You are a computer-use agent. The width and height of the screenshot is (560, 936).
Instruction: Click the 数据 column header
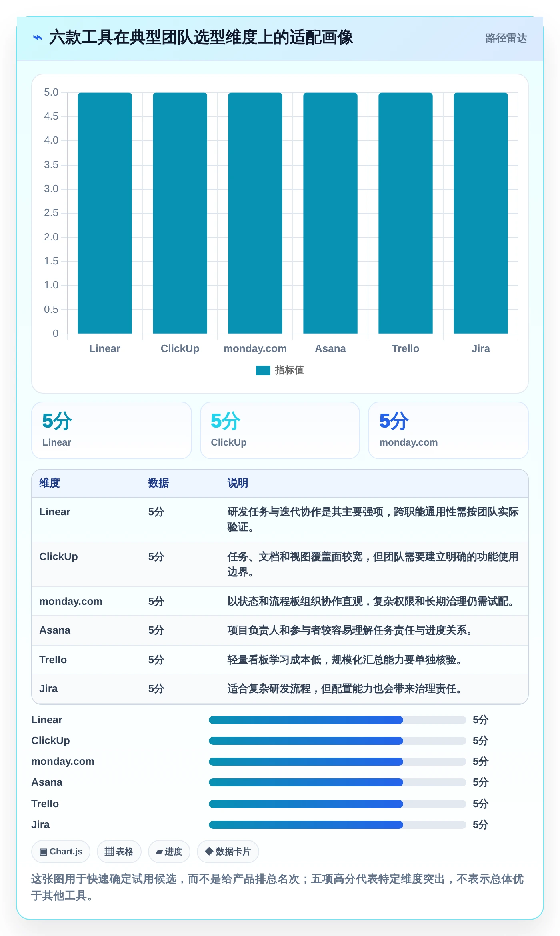click(159, 483)
